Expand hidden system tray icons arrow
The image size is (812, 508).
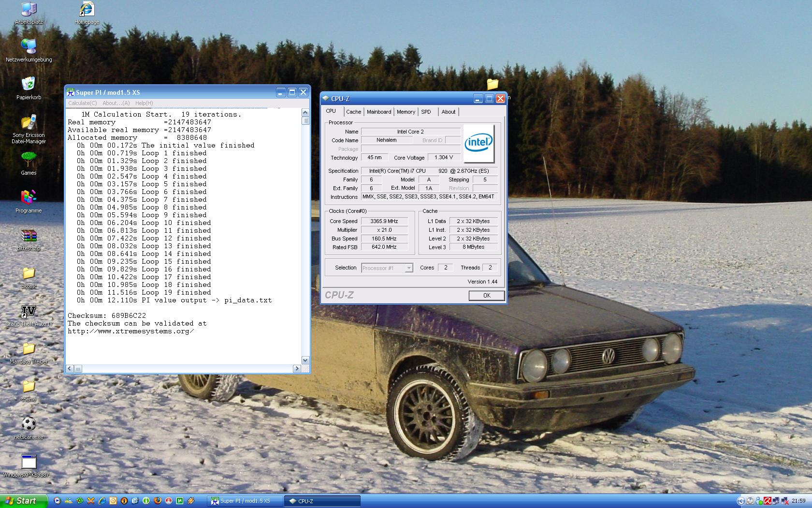pyautogui.click(x=740, y=501)
